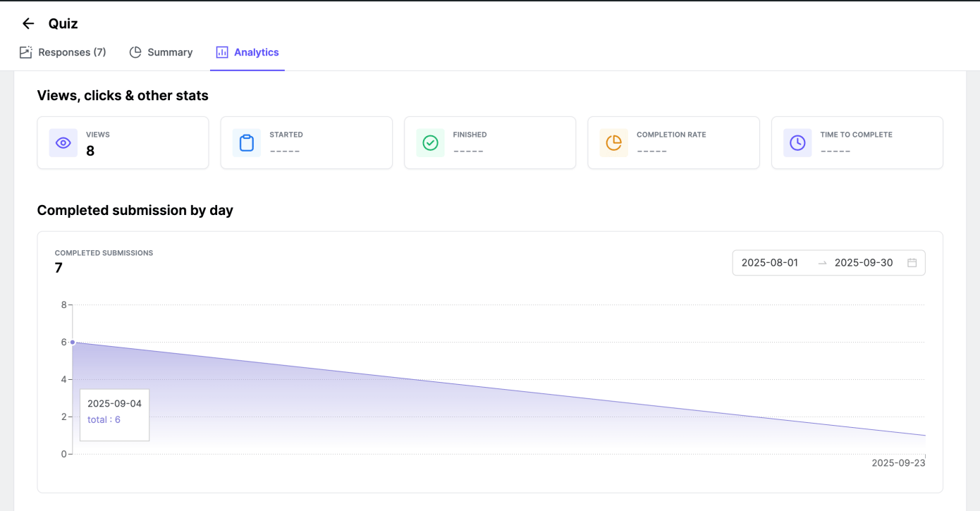Image resolution: width=980 pixels, height=511 pixels.
Task: Click the chart tooltip showing total : 6
Action: click(114, 415)
